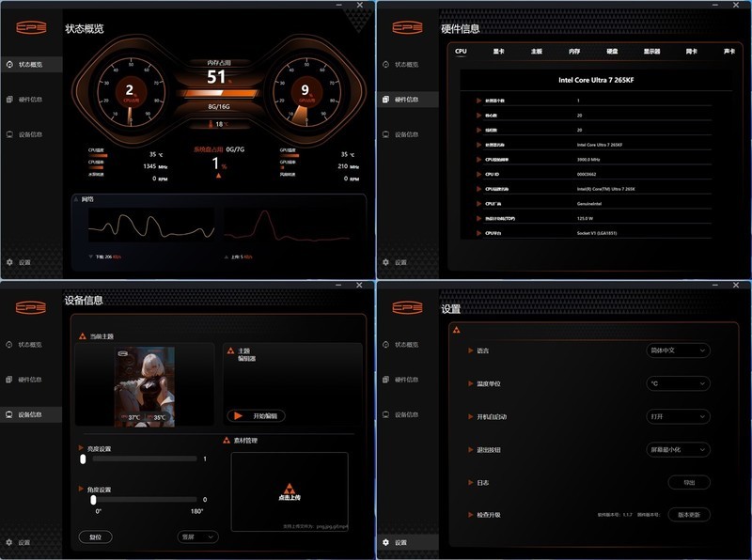Switch to the 声卡 tab
This screenshot has height=560, width=752.
729,51
